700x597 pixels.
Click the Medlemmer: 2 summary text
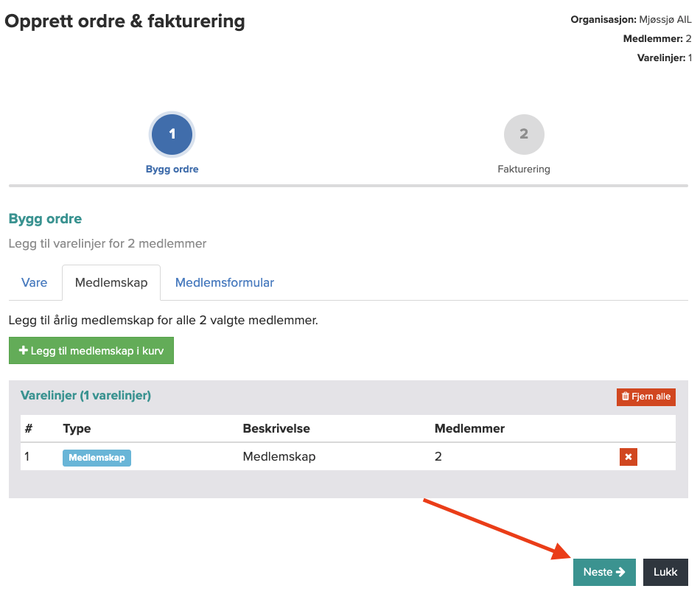(x=657, y=39)
